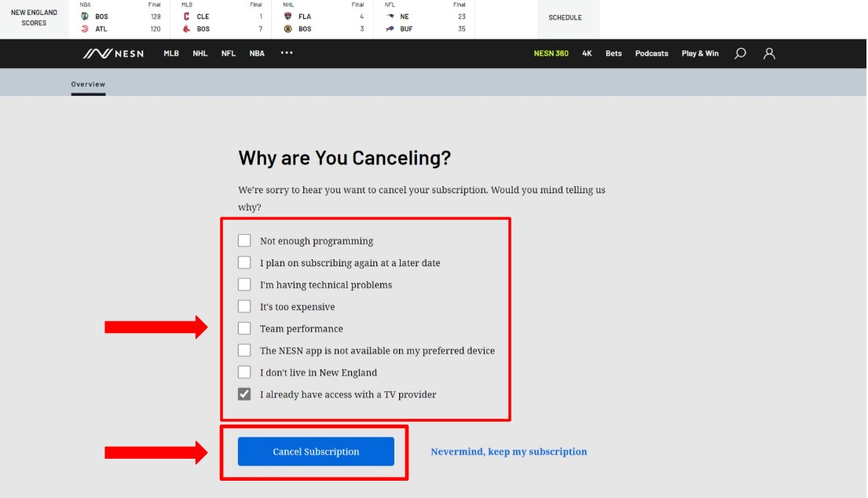Click the Panthers logo beside FLA
This screenshot has height=498, width=868.
click(x=288, y=16)
